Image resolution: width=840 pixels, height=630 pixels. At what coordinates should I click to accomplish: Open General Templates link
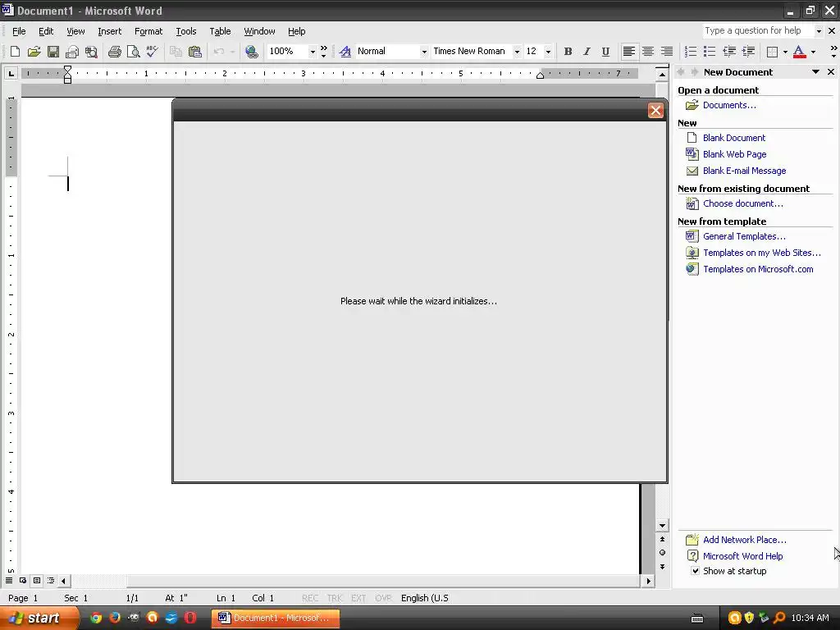[744, 236]
